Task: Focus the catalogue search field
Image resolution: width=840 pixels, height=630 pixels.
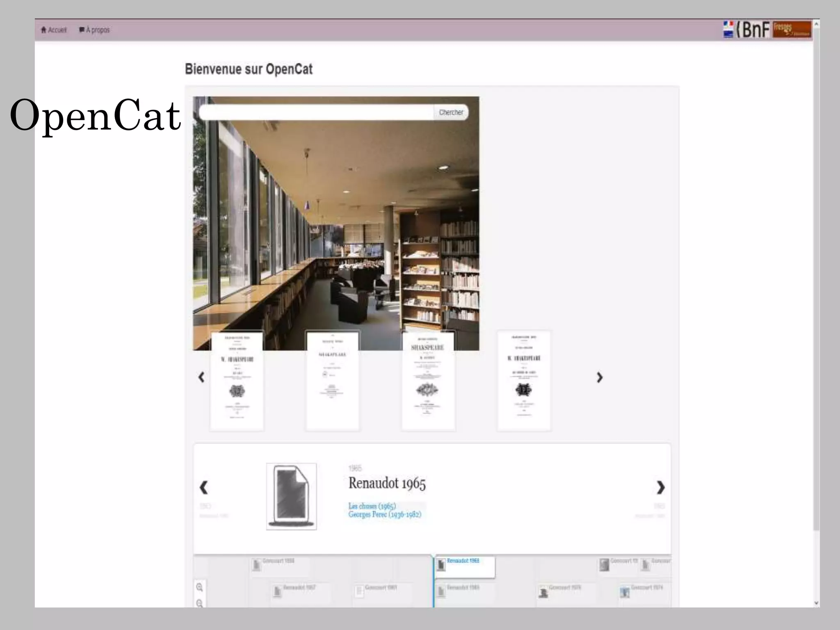Action: 316,112
